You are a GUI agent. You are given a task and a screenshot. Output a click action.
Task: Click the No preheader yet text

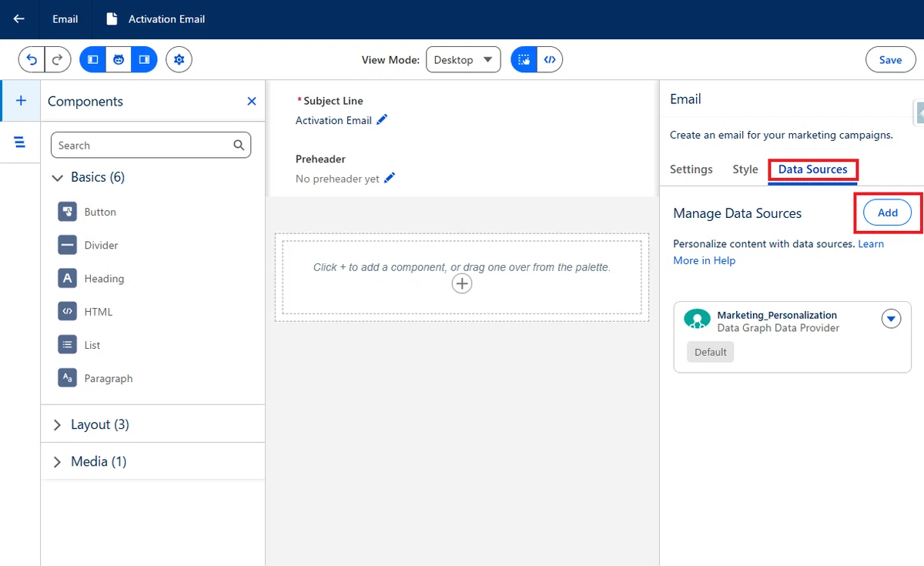(x=337, y=179)
